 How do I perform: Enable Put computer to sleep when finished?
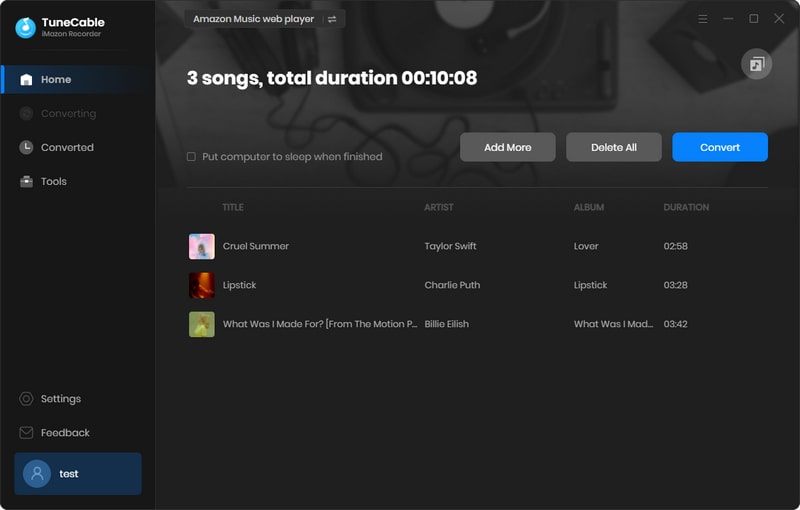tap(191, 157)
